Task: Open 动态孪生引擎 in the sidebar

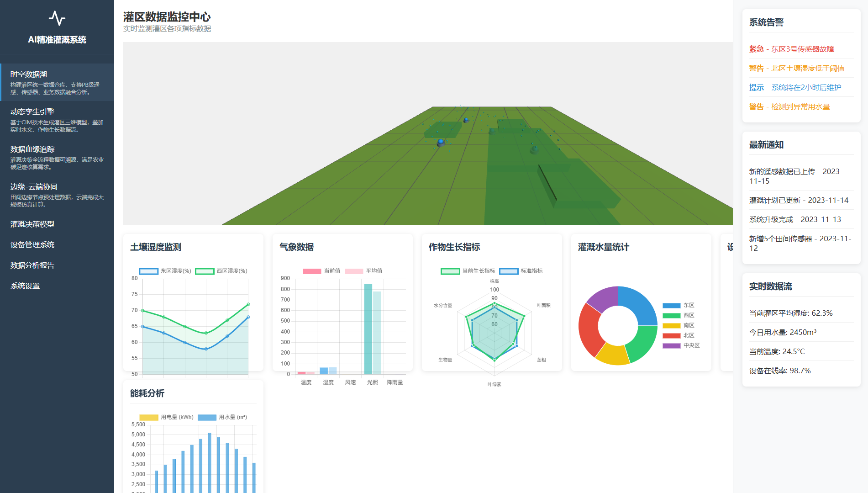Action: (57, 120)
